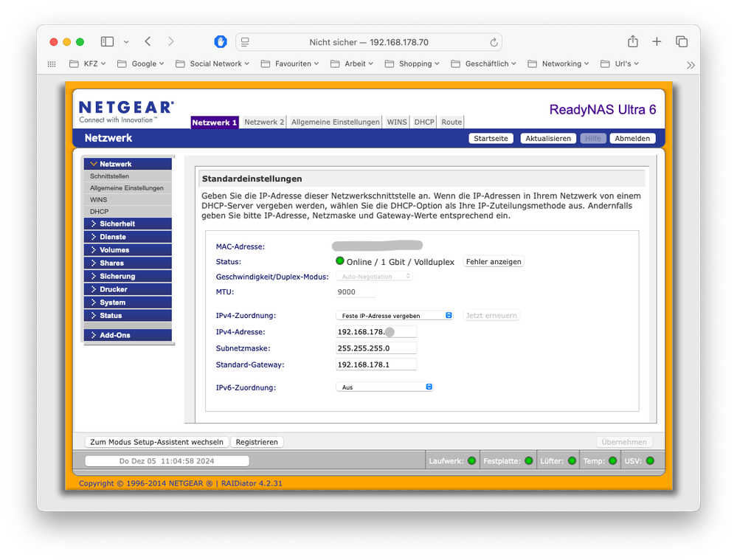This screenshot has width=737, height=560.
Task: Click the Startseite button
Action: [x=491, y=138]
